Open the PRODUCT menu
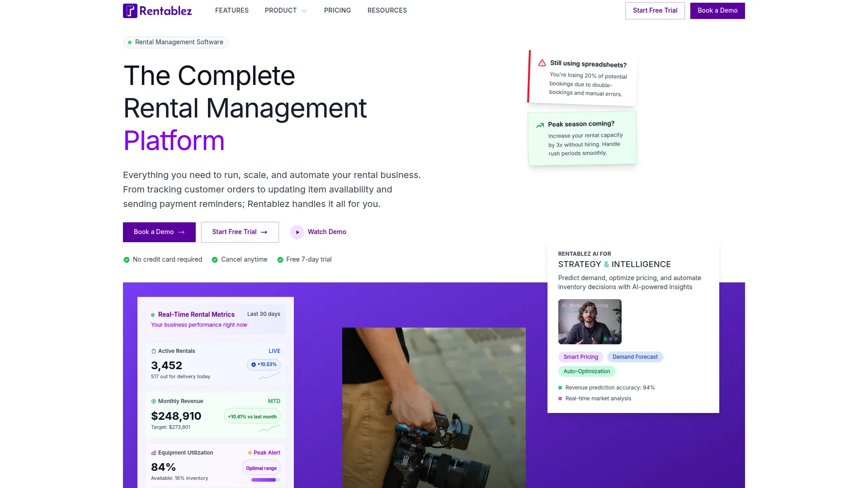The image size is (868, 488). coord(281,10)
